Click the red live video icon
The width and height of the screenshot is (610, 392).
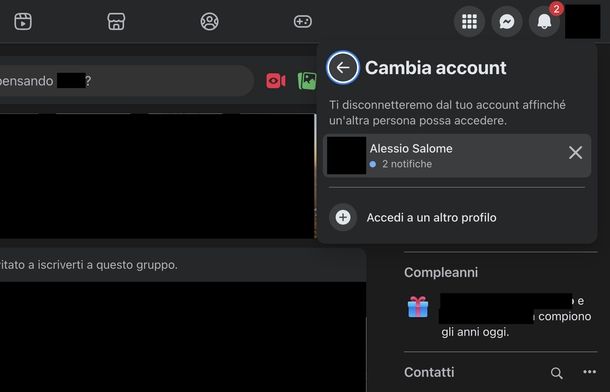276,81
